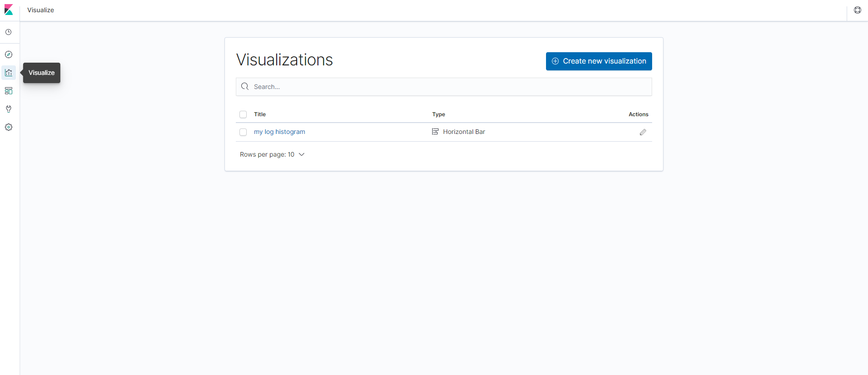
Task: Click the Horizontal Bar type icon
Action: [x=435, y=132]
